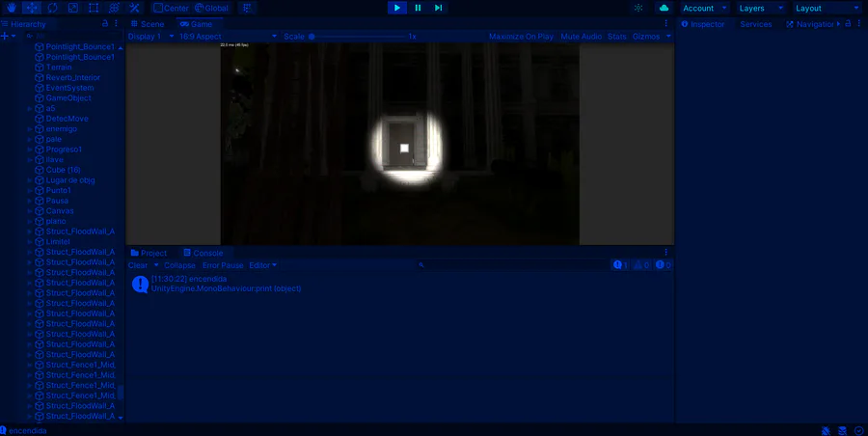Image resolution: width=868 pixels, height=436 pixels.
Task: Click status bar encendida message
Action: pyautogui.click(x=23, y=430)
